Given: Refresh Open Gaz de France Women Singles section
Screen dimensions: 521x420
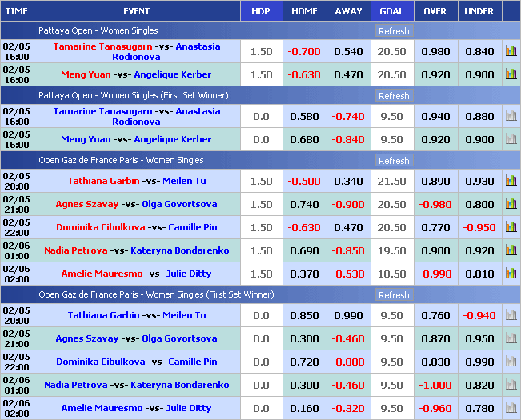Looking at the screenshot, I should coord(393,161).
